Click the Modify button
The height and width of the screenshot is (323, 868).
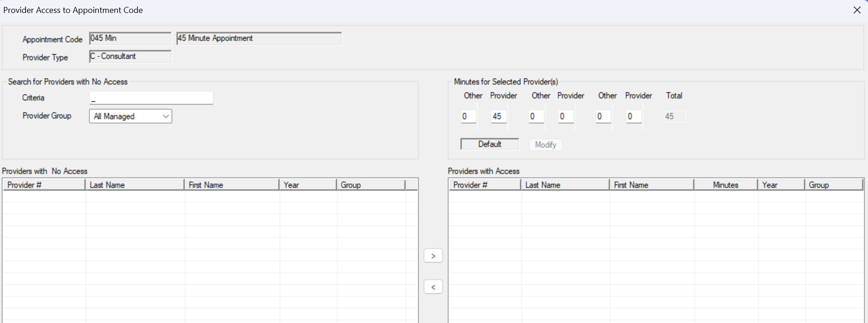pyautogui.click(x=545, y=145)
